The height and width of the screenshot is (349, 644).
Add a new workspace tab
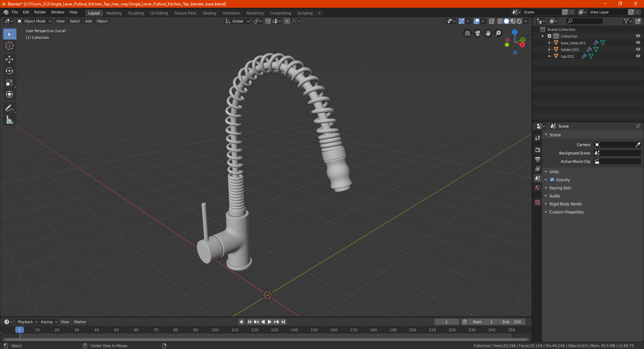pyautogui.click(x=319, y=13)
